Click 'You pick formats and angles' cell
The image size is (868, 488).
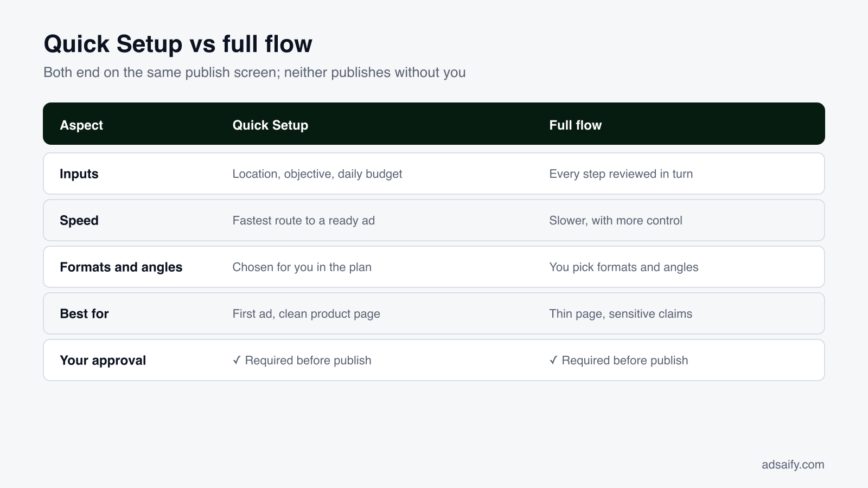[624, 267]
